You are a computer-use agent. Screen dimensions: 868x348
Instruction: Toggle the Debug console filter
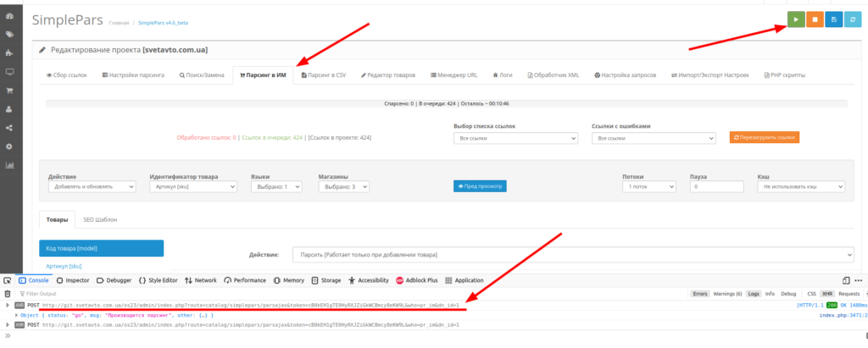click(x=788, y=294)
